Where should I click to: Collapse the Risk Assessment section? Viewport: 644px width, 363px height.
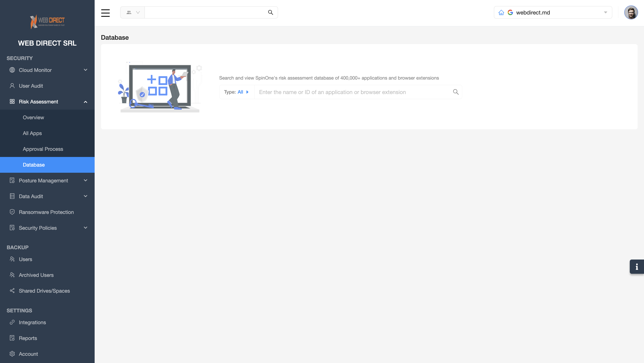pyautogui.click(x=85, y=101)
